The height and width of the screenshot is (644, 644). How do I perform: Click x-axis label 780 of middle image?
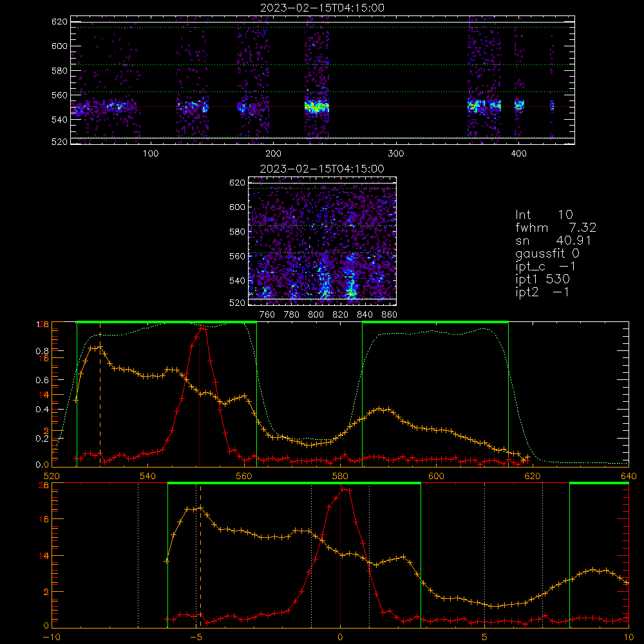(292, 315)
